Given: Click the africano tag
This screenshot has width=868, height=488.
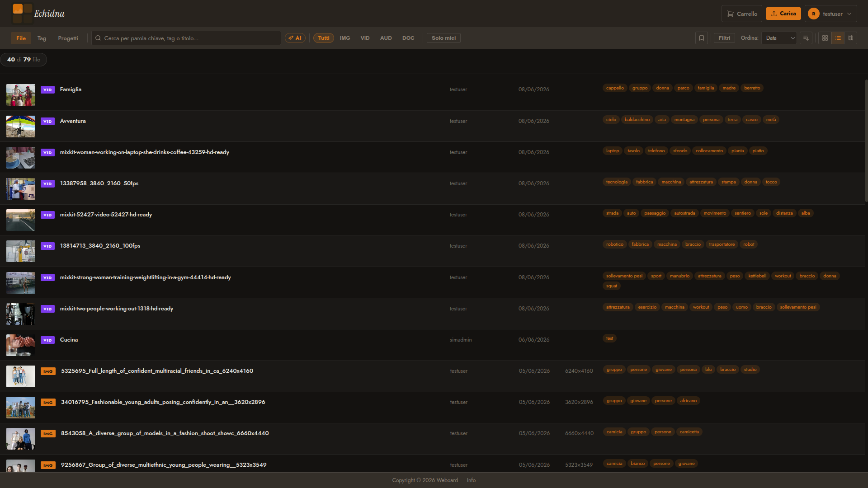Looking at the screenshot, I should click(x=688, y=401).
